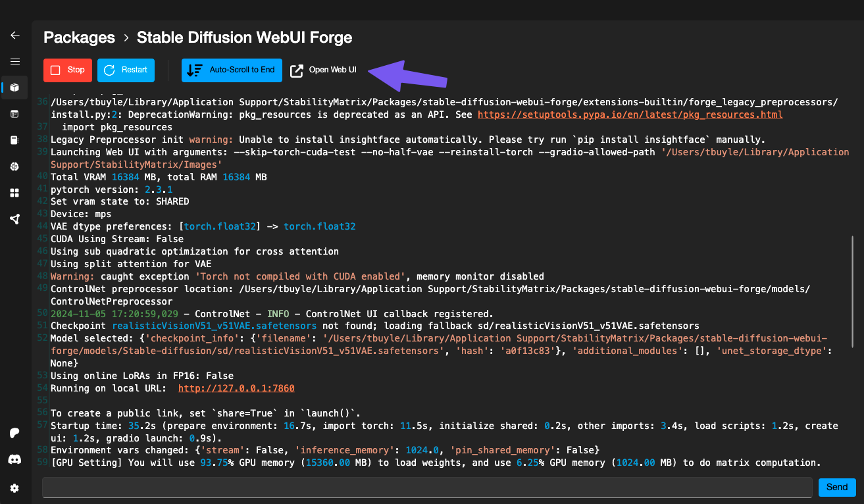The image size is (864, 504).
Task: Click the 'Torch not compiled with CUDA enabled' warning
Action: tap(297, 276)
